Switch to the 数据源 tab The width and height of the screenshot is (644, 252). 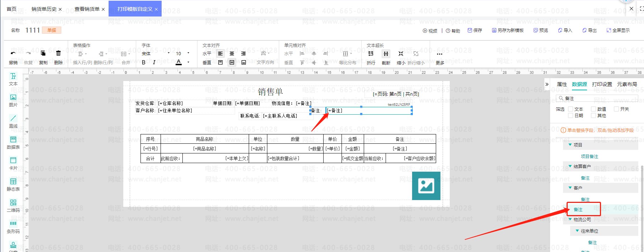(x=579, y=84)
